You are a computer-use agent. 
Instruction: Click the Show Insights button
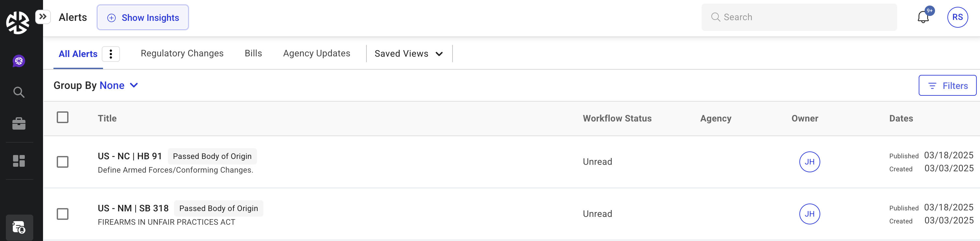point(143,18)
